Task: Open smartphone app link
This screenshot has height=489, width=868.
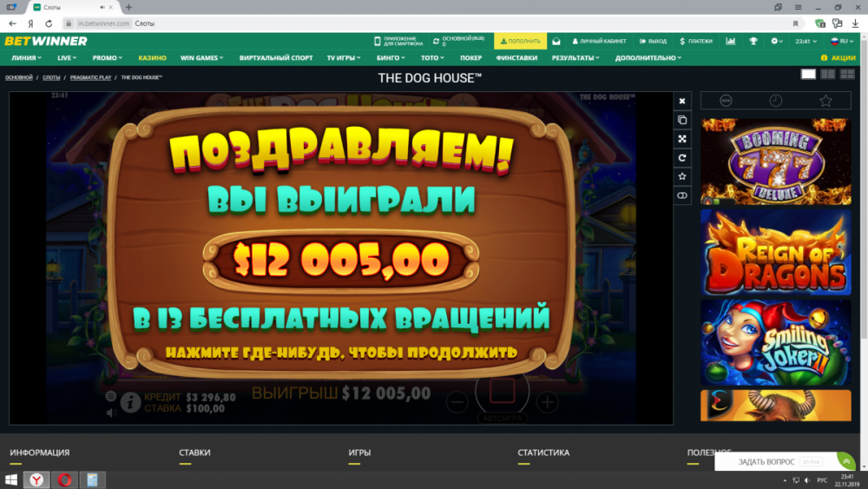Action: click(x=398, y=41)
